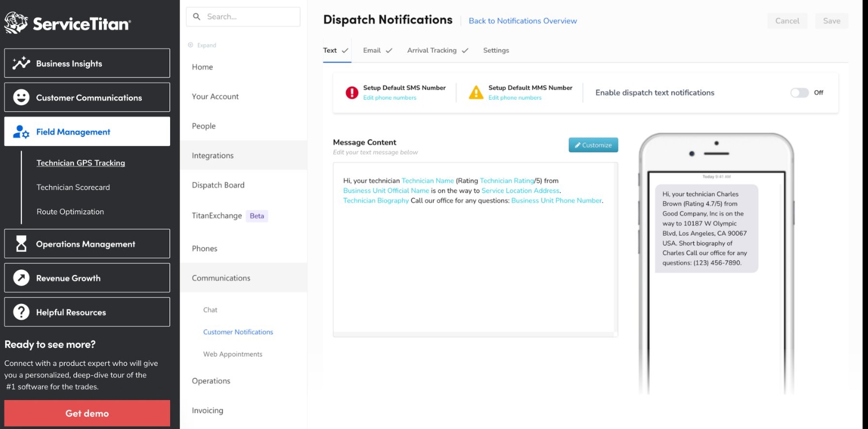
Task: Click the Customize button
Action: click(593, 145)
